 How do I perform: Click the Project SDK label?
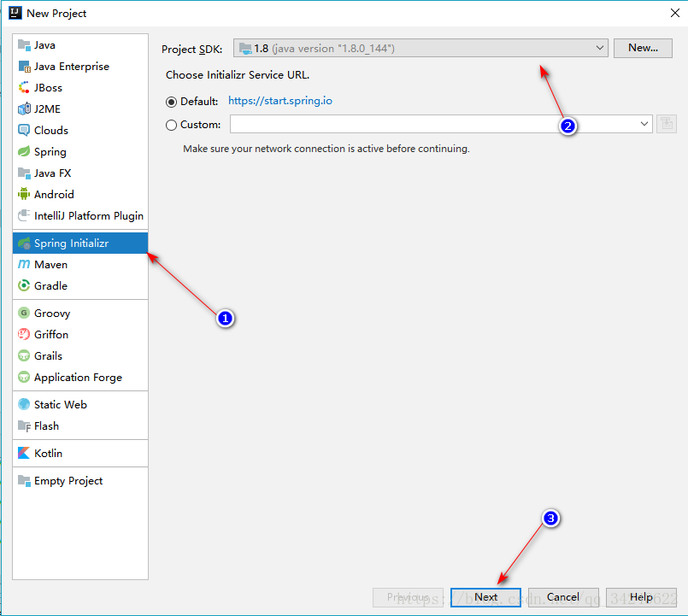191,50
